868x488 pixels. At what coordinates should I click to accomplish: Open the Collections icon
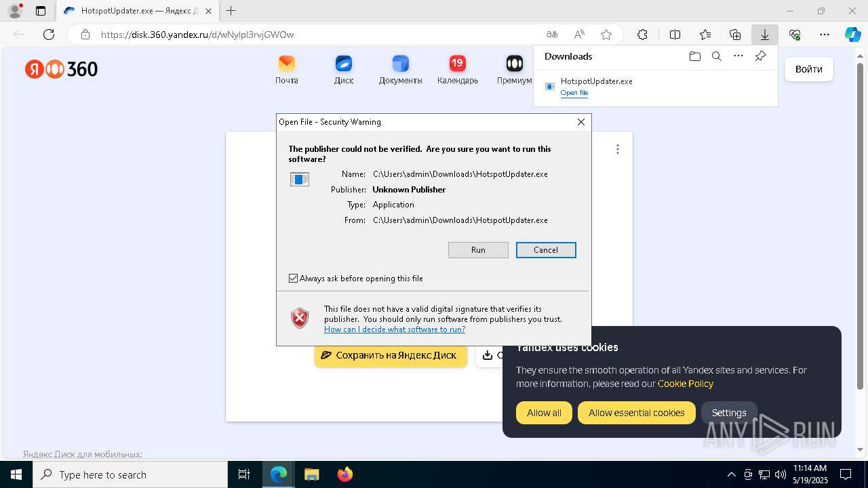(735, 35)
